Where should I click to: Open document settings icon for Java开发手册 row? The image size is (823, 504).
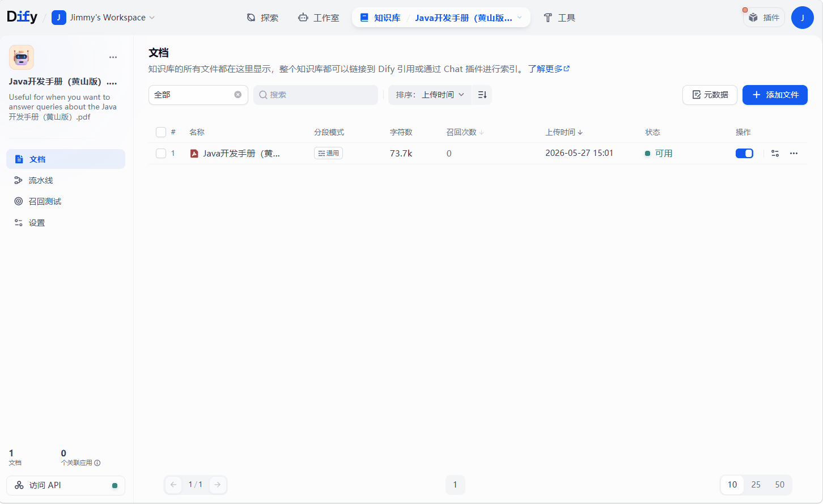click(775, 153)
